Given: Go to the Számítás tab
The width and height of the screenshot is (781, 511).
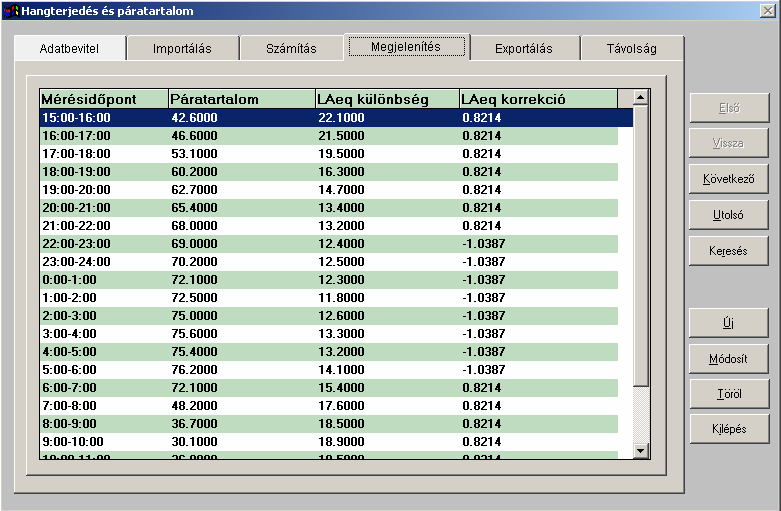Looking at the screenshot, I should click(x=291, y=48).
